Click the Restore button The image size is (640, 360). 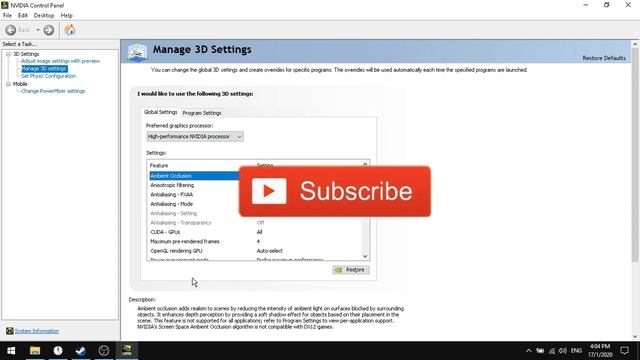point(351,270)
